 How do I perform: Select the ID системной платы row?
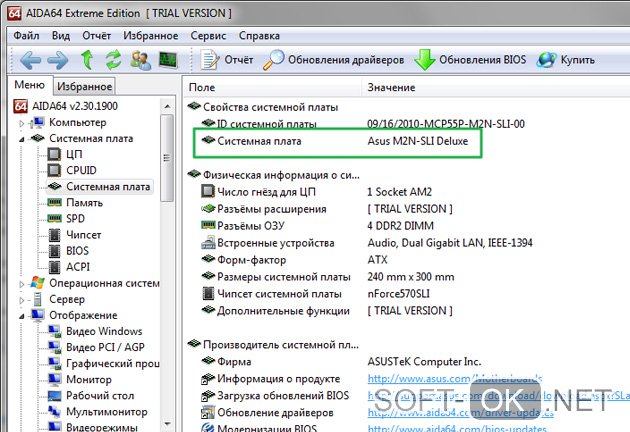(363, 124)
